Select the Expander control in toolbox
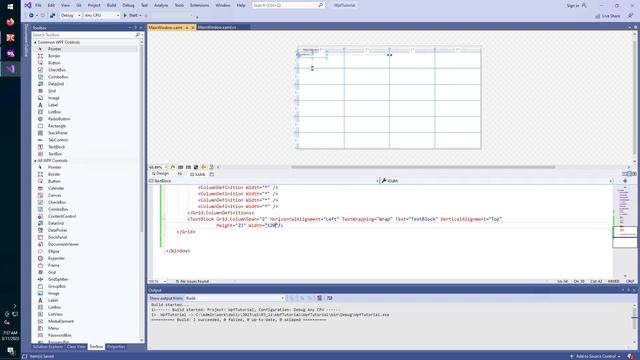640x360 pixels. click(x=56, y=258)
